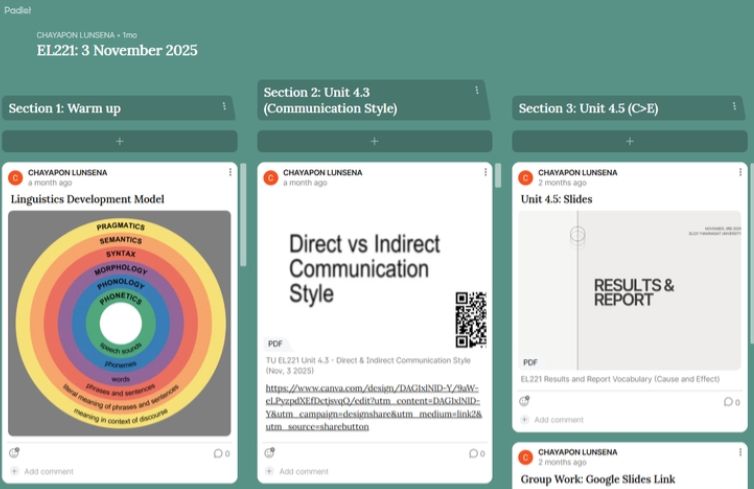Add comment on the Direct vs Indirect post
Viewport: 754px width, 489px height.
(x=304, y=471)
